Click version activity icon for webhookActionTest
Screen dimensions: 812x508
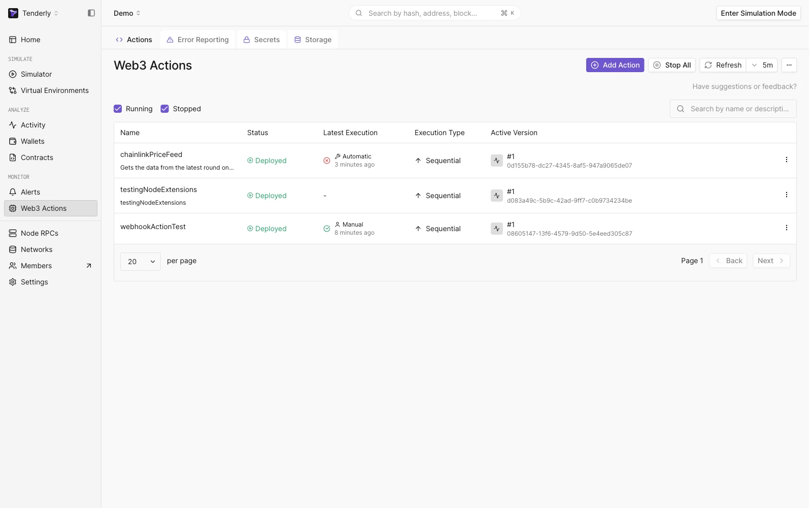click(x=497, y=229)
